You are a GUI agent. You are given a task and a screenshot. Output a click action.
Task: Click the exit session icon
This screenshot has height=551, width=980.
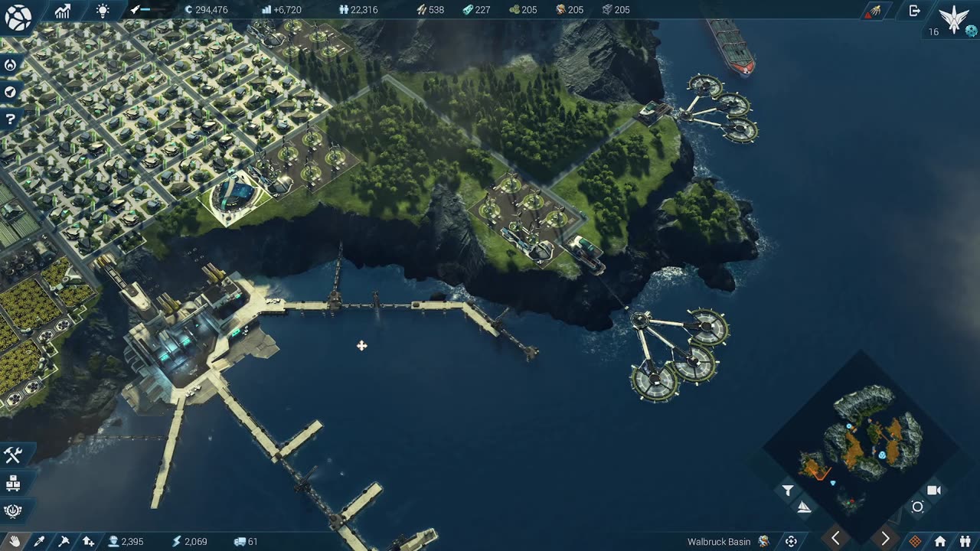point(914,11)
